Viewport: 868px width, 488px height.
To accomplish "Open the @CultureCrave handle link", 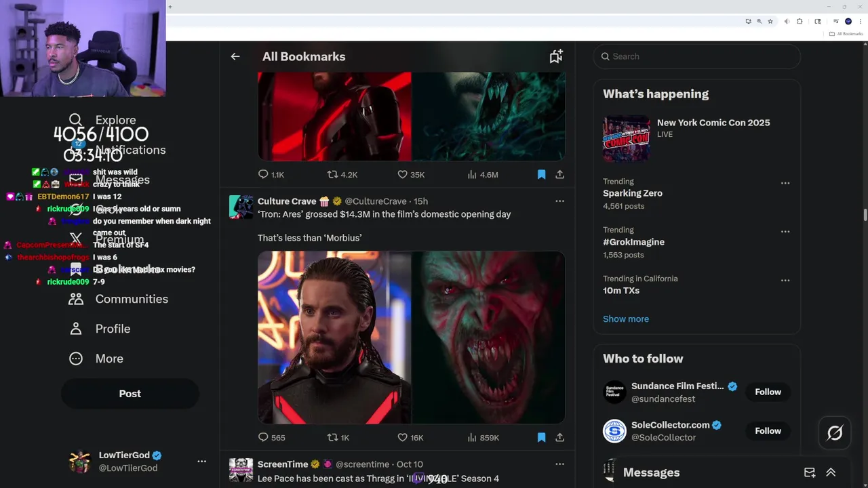I will click(376, 201).
